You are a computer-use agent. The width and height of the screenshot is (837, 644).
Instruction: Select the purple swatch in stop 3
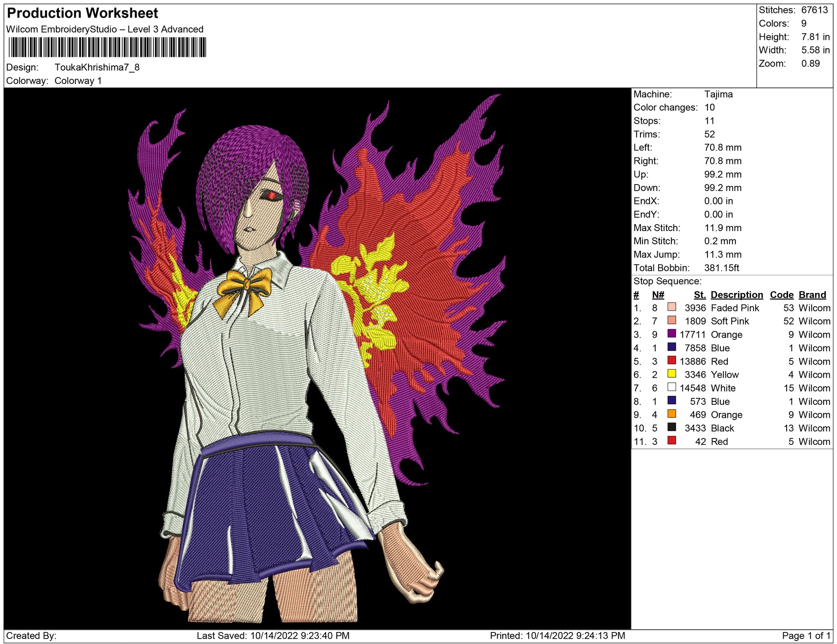coord(671,333)
